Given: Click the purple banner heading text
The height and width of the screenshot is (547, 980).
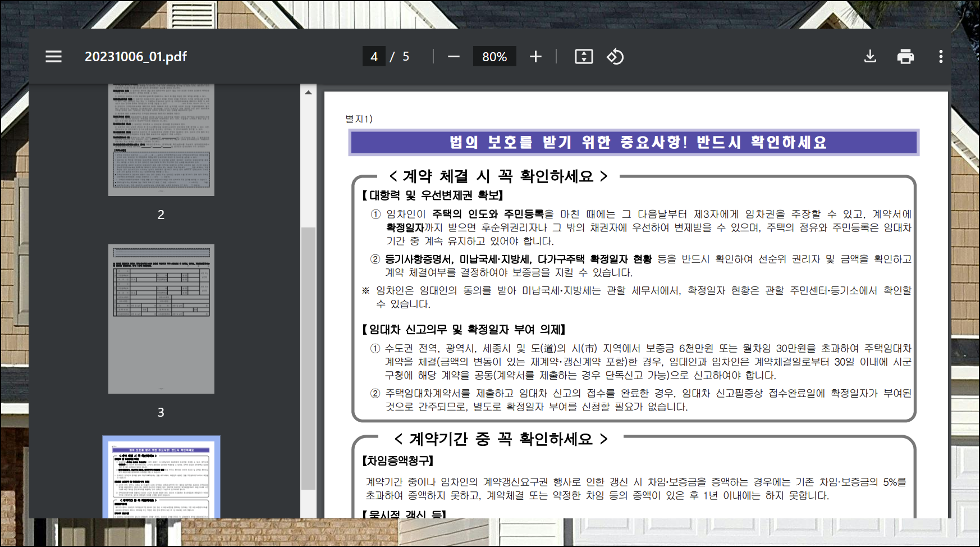Looking at the screenshot, I should [x=638, y=142].
